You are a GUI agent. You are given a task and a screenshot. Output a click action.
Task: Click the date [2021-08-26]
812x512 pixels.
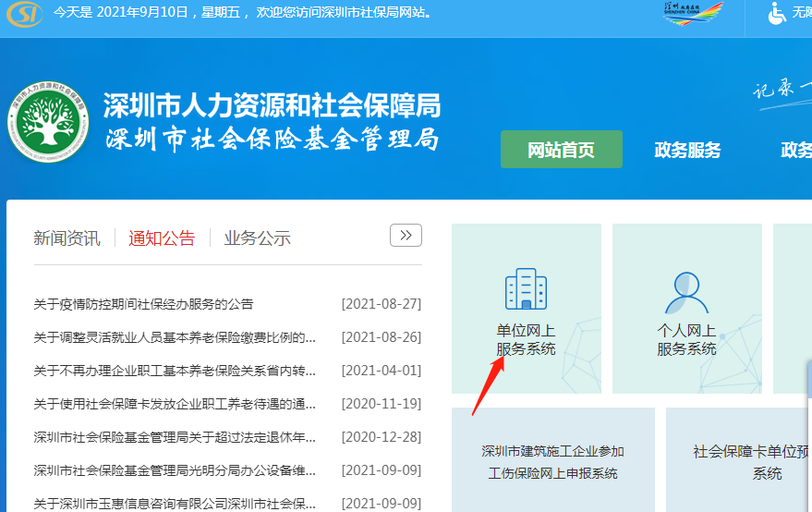[382, 337]
